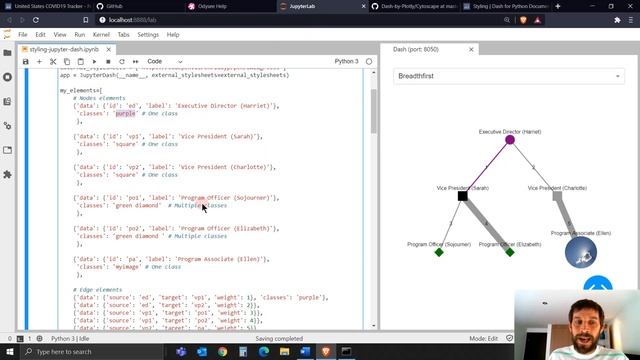
Task: Click the Python 3 | Idle status
Action: (70, 339)
